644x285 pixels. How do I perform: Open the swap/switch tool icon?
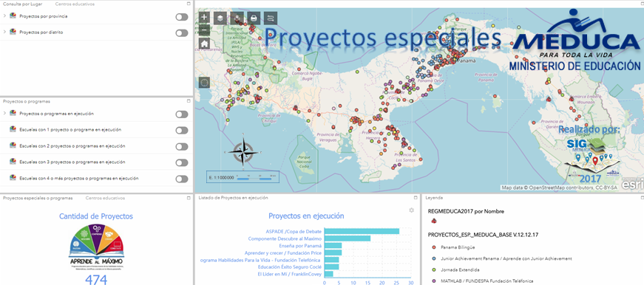(x=271, y=18)
